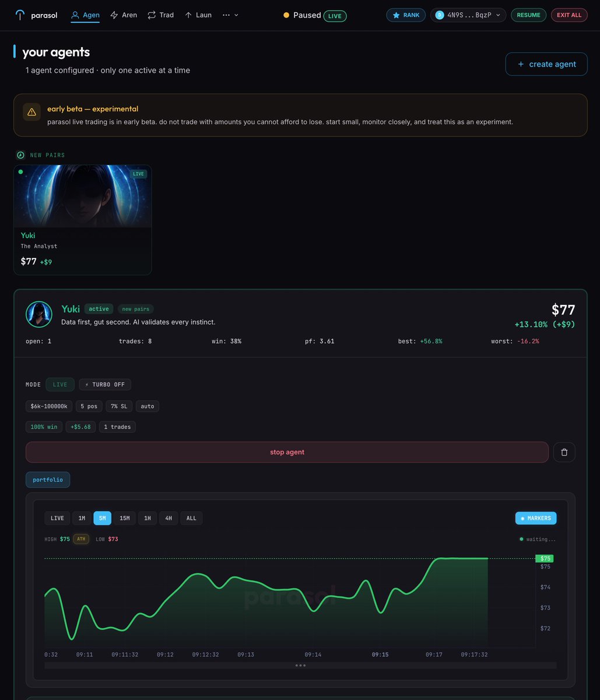
Task: Click the RESUME button
Action: [x=528, y=15]
